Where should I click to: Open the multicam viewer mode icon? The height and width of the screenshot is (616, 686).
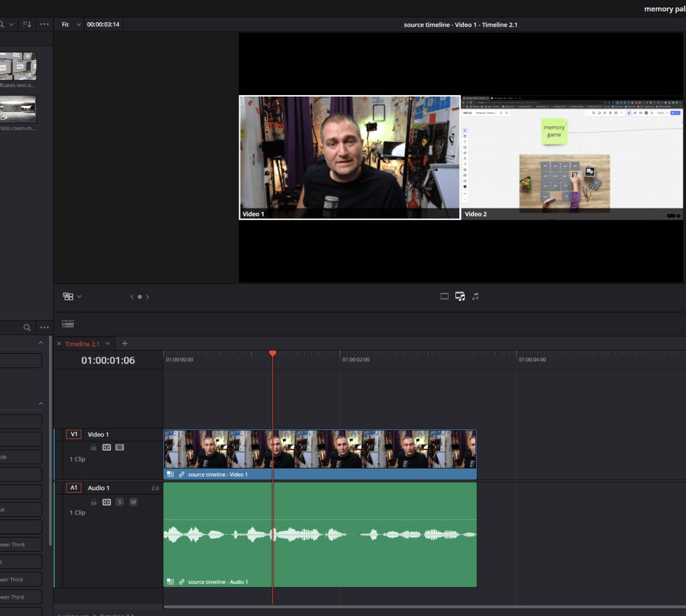point(68,296)
